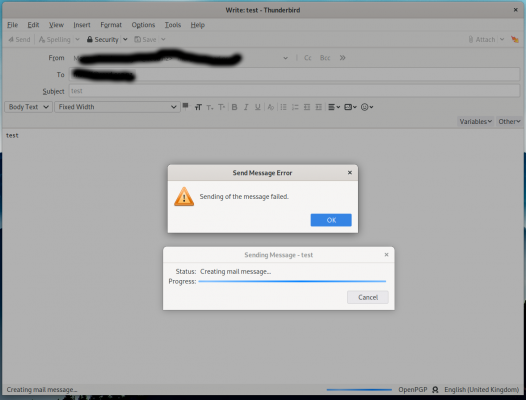Click the larger font size icon
This screenshot has width=526, height=400.
click(221, 107)
